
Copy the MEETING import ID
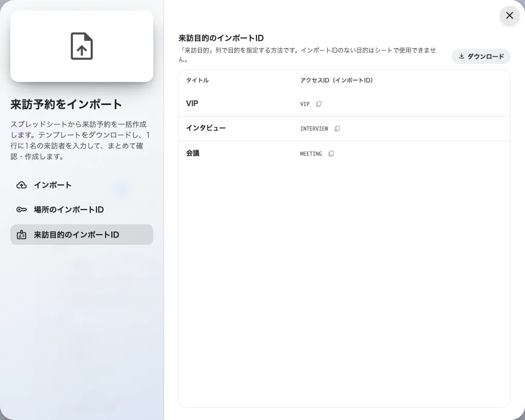[x=331, y=154]
